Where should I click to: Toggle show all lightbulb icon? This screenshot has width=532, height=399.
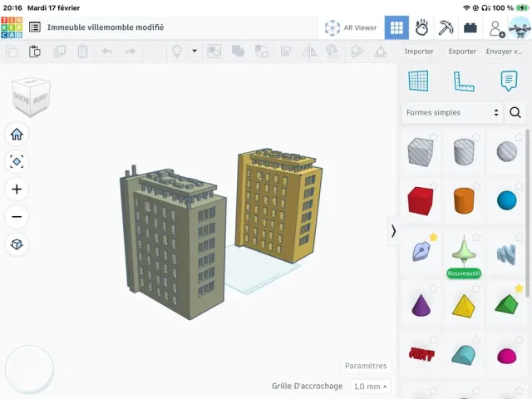pyautogui.click(x=177, y=52)
